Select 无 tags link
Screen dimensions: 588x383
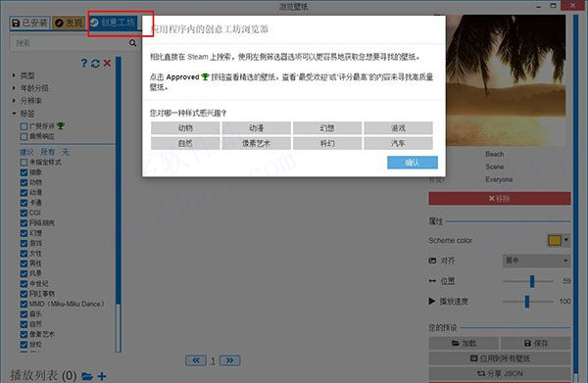pyautogui.click(x=66, y=152)
